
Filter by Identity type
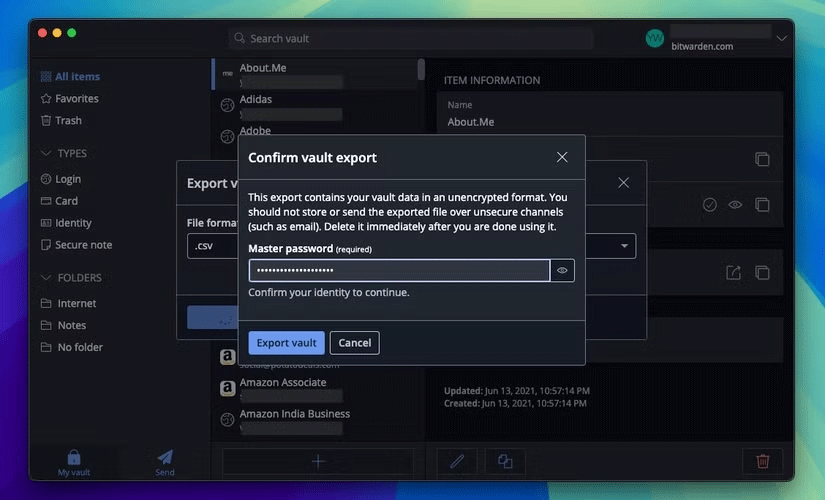tap(66, 223)
